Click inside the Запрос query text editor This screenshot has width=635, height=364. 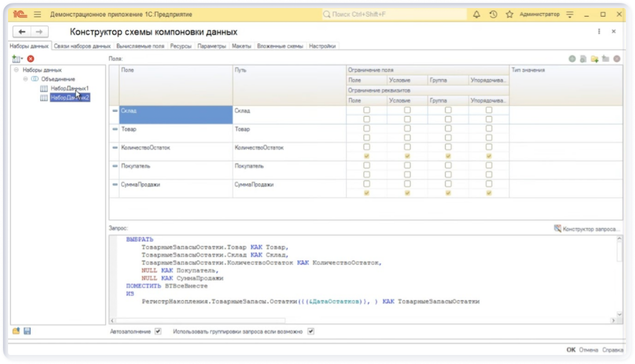tap(362, 276)
